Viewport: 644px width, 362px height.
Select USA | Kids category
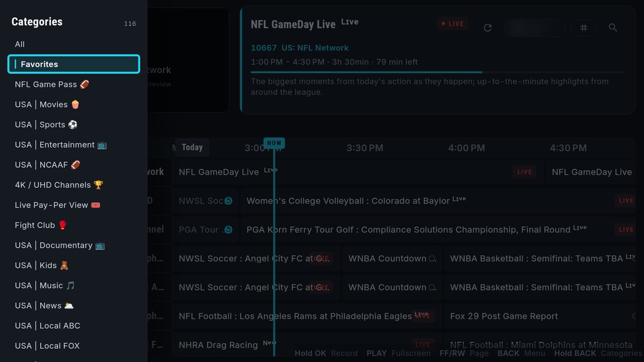click(74, 265)
